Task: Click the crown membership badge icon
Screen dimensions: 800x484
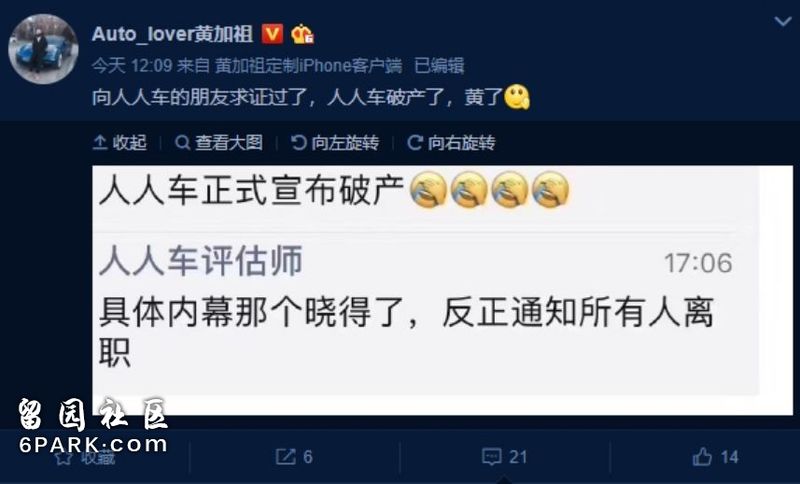Action: click(302, 34)
